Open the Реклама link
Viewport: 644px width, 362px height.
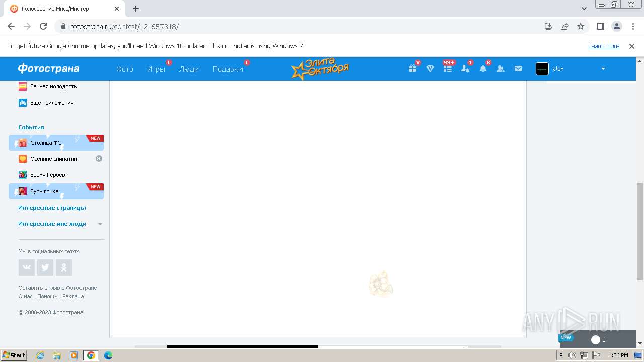[73, 296]
